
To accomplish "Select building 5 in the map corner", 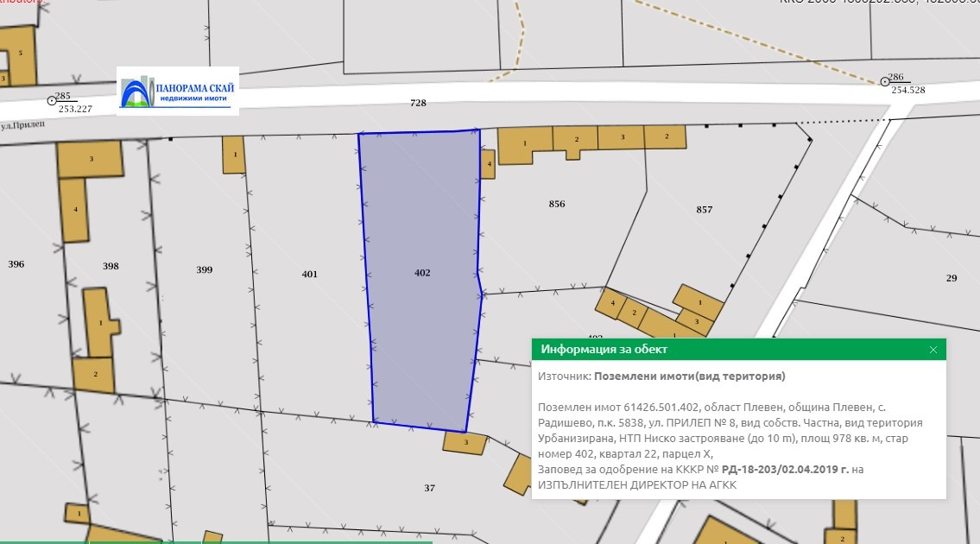I will pos(20,54).
